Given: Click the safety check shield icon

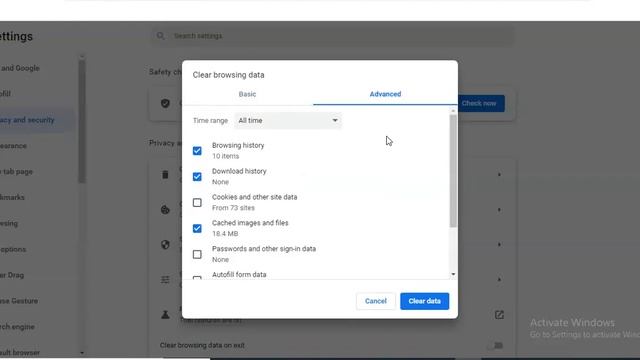Looking at the screenshot, I should tap(165, 103).
